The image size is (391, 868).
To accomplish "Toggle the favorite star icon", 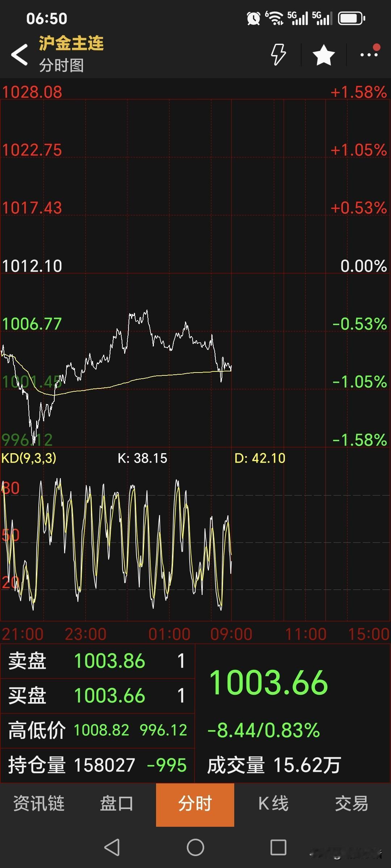I will tap(323, 55).
